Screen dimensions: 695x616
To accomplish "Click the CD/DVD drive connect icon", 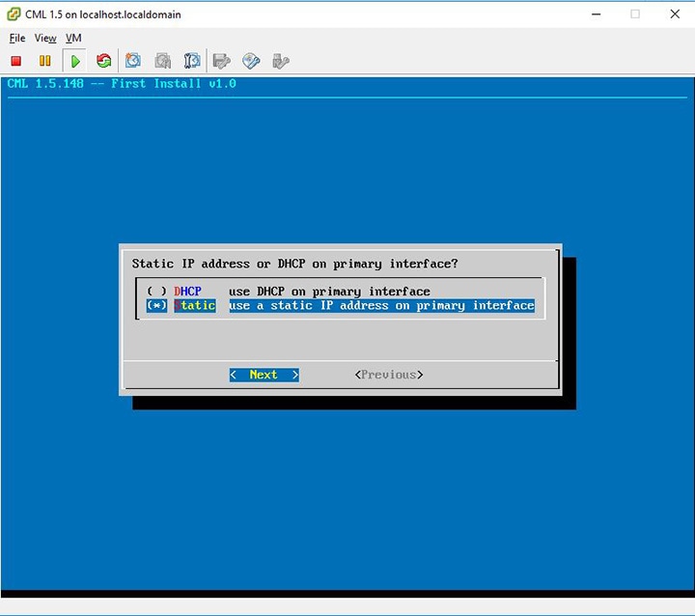I will pyautogui.click(x=251, y=61).
